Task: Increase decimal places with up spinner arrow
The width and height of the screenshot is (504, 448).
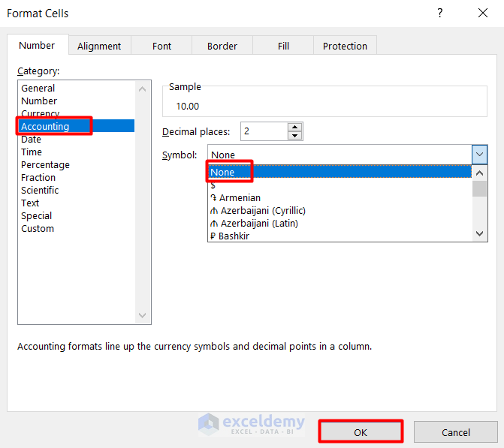Action: 294,128
